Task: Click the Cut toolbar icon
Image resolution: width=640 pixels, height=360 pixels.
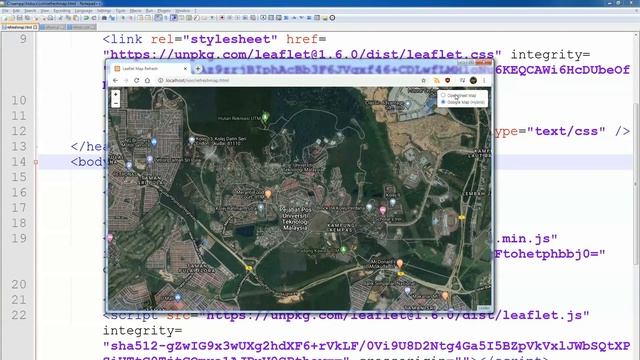Action: coord(60,18)
